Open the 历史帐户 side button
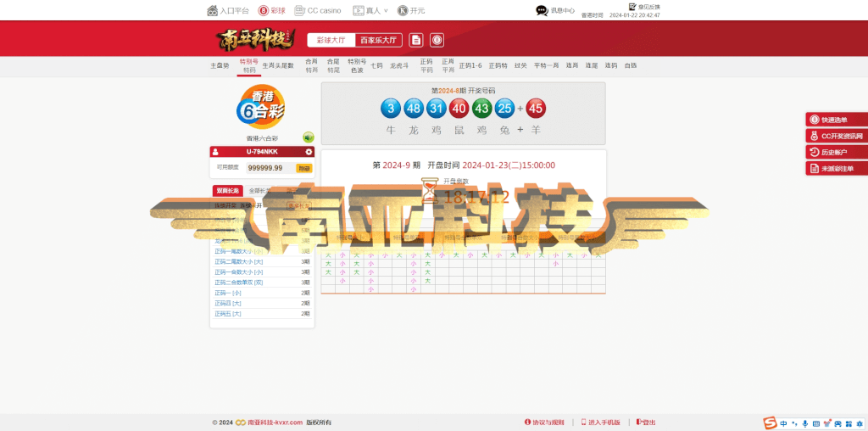Viewport: 868px width, 431px height. point(837,153)
